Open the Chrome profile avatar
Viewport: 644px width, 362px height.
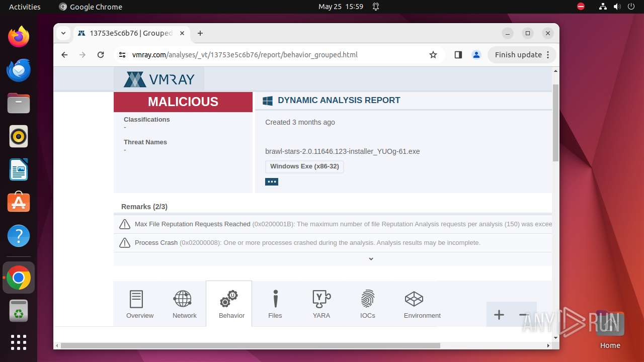pos(476,55)
